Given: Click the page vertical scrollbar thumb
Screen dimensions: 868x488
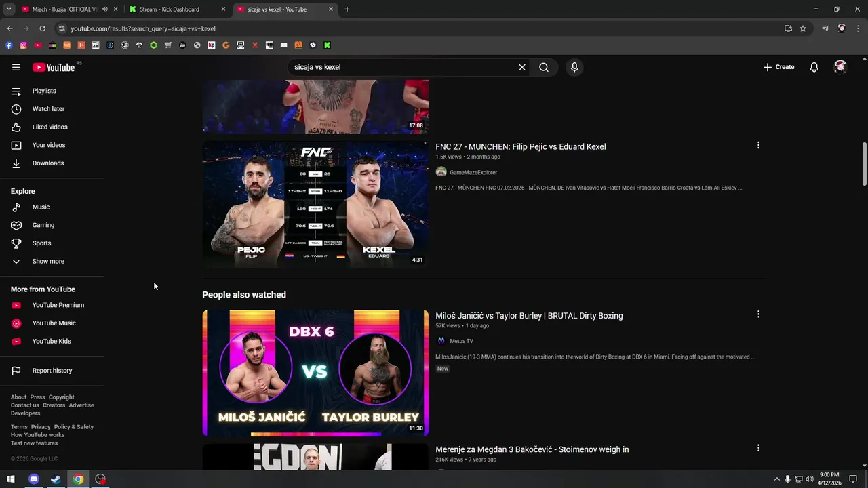Looking at the screenshot, I should 864,164.
